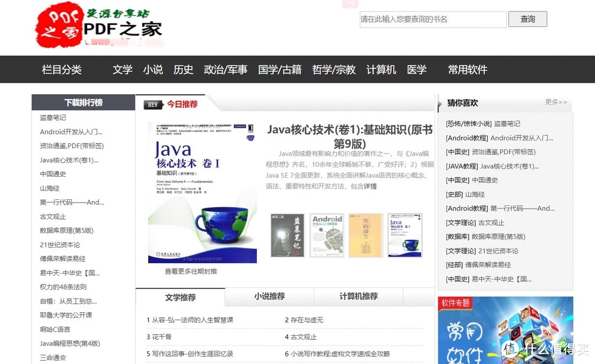The image size is (595, 364).
Task: Open the 常用软件 navigation item
Action: point(468,69)
